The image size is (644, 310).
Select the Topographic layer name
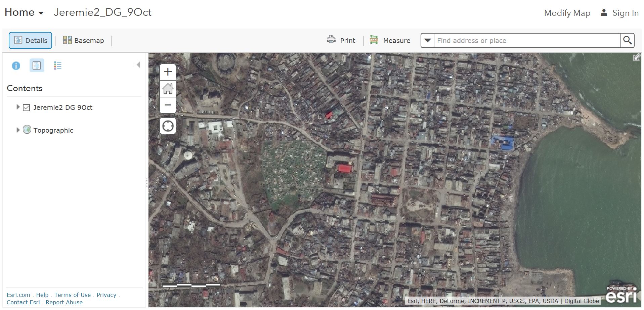pos(53,130)
